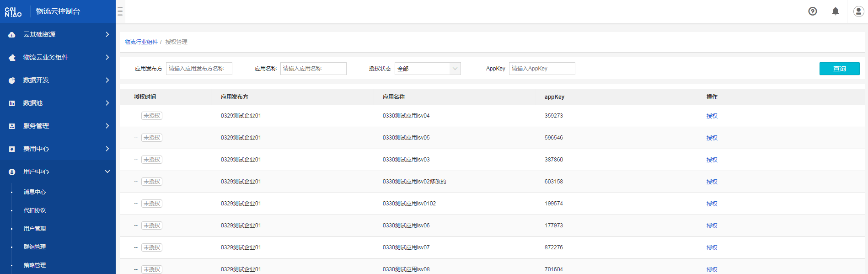Viewport: 868px width, 274px height.
Task: Click 授权 link for 0330测试应用isv04
Action: 712,116
